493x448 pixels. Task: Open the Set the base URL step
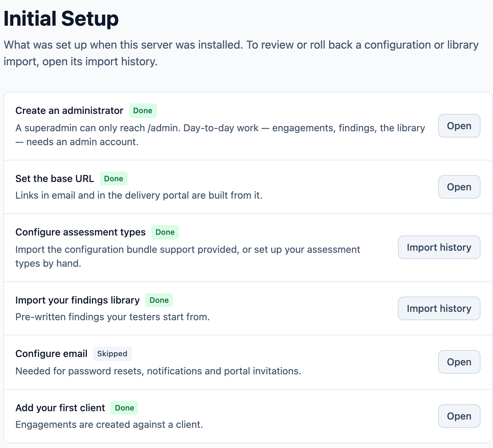[x=459, y=187]
